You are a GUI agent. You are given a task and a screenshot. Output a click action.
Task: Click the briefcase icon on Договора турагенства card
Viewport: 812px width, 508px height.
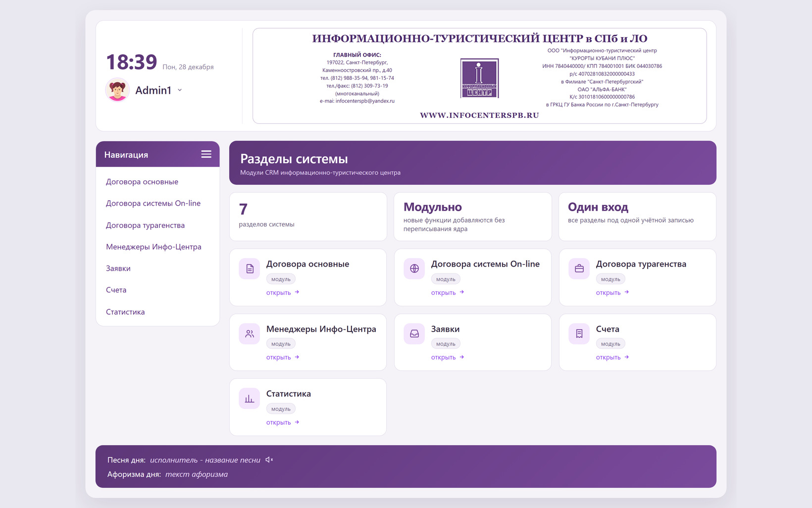pyautogui.click(x=579, y=269)
